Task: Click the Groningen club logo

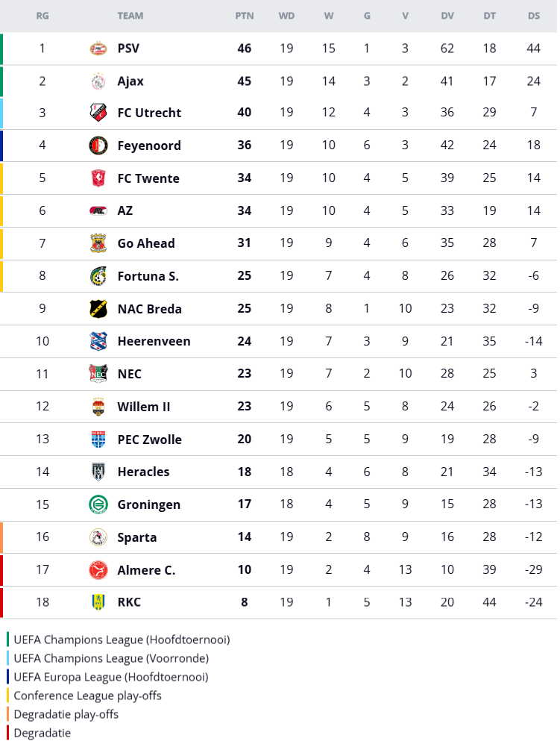Action: 98,504
